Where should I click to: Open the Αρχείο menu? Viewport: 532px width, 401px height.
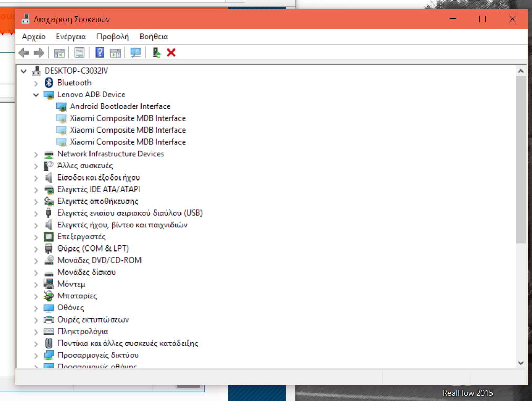click(x=34, y=37)
